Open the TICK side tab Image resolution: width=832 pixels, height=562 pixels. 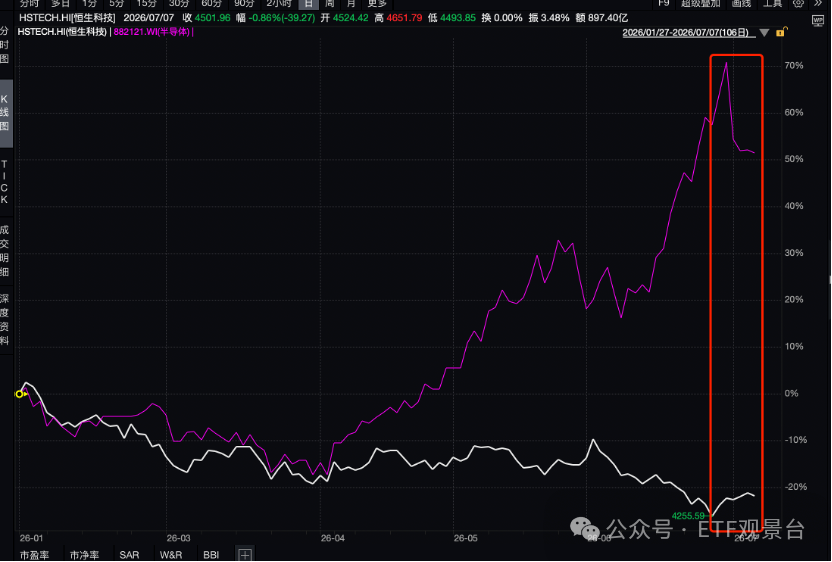pyautogui.click(x=5, y=182)
